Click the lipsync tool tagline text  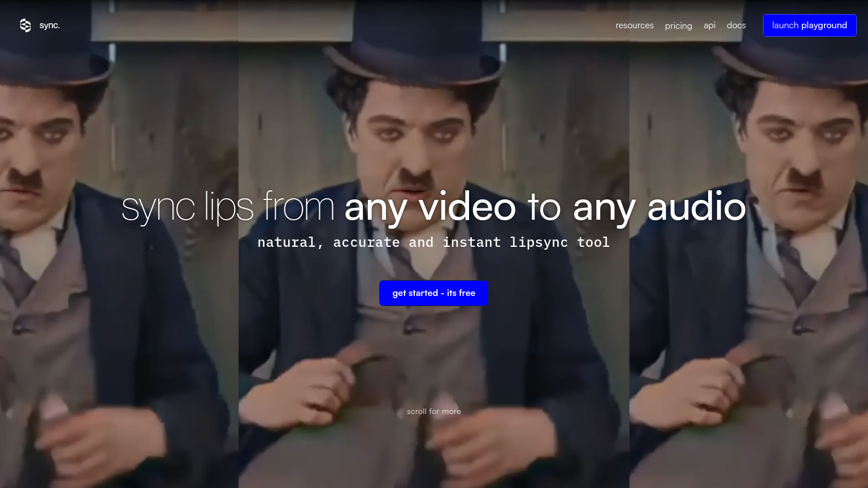pos(433,242)
